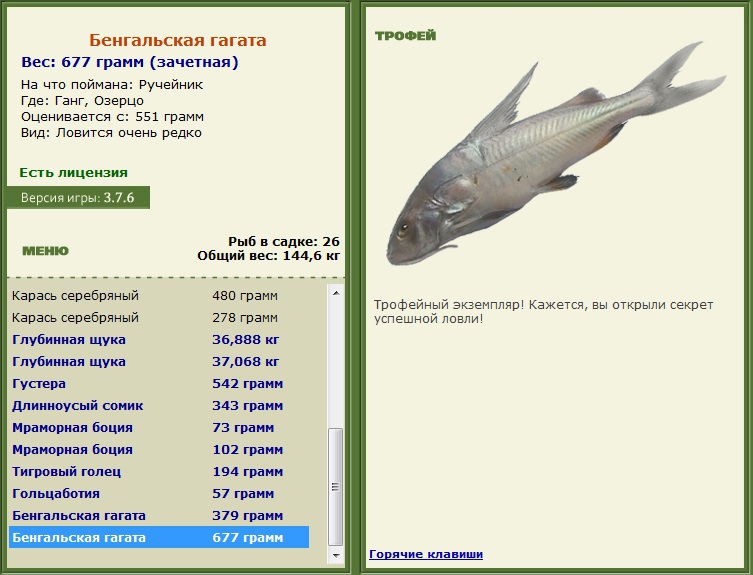The width and height of the screenshot is (753, 575).
Task: Follow the Горячие клавиши link
Action: tap(426, 554)
